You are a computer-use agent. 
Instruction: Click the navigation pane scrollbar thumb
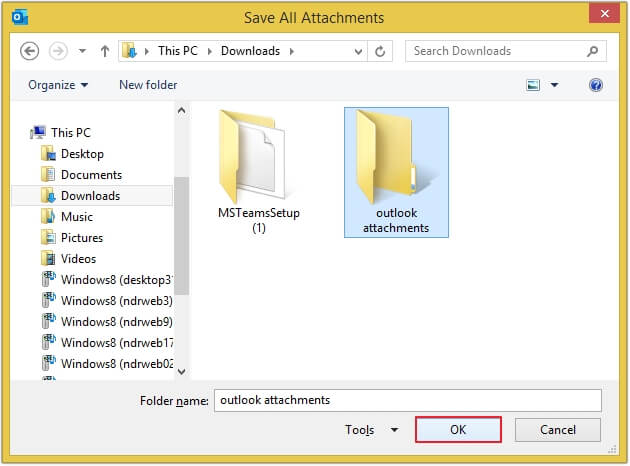point(182,236)
